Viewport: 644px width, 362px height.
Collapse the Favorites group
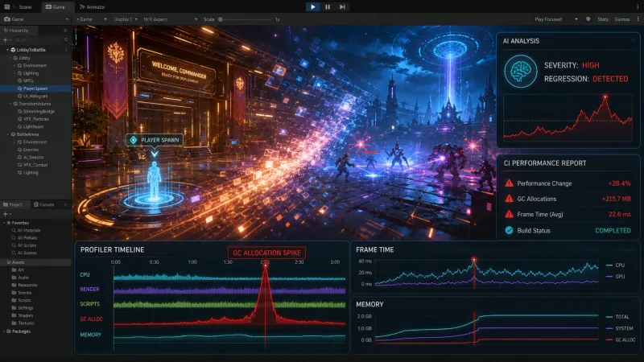click(4, 223)
